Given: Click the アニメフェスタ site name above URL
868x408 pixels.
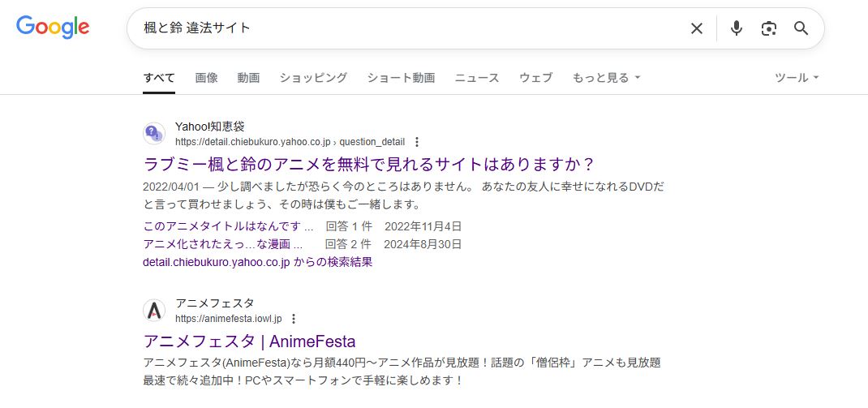Looking at the screenshot, I should [x=215, y=303].
